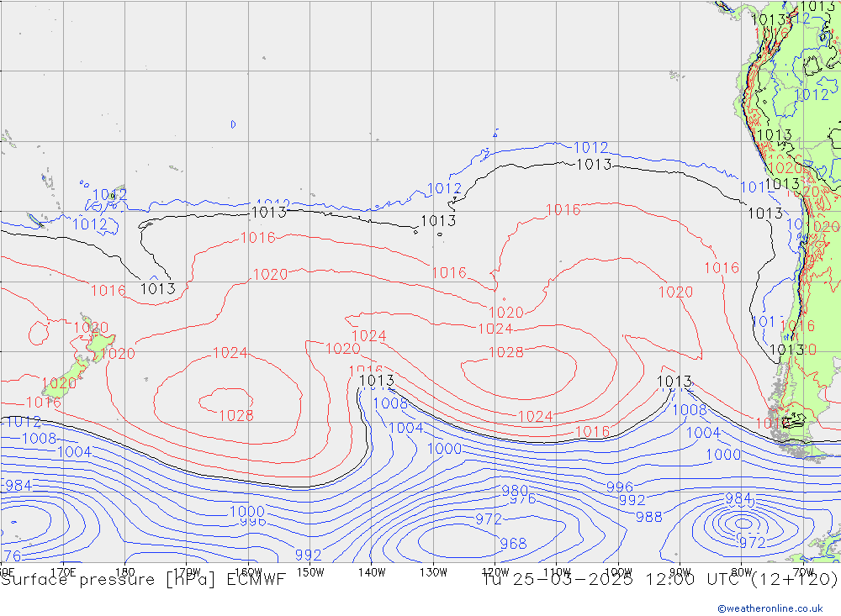Click the 988 isobar label

click(x=648, y=517)
